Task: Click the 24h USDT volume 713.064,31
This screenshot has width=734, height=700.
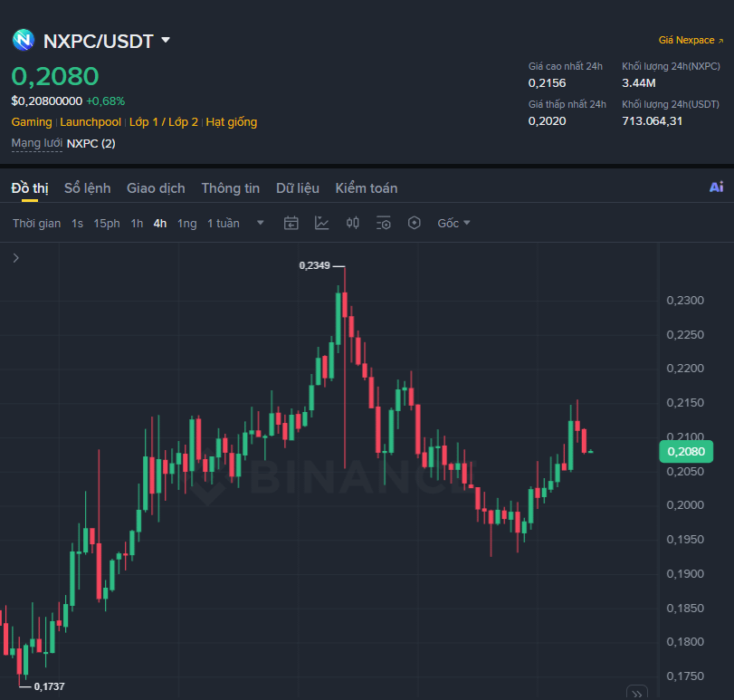Action: [652, 120]
